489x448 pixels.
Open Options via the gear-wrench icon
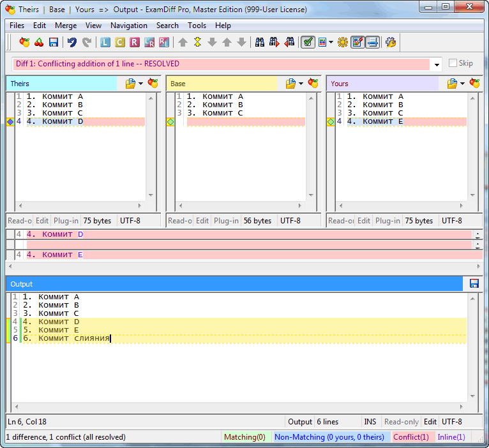click(391, 42)
